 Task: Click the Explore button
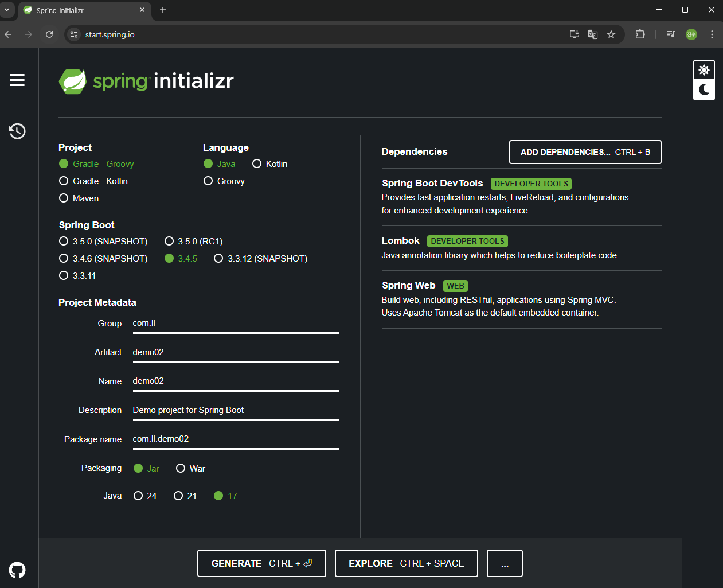tap(407, 563)
